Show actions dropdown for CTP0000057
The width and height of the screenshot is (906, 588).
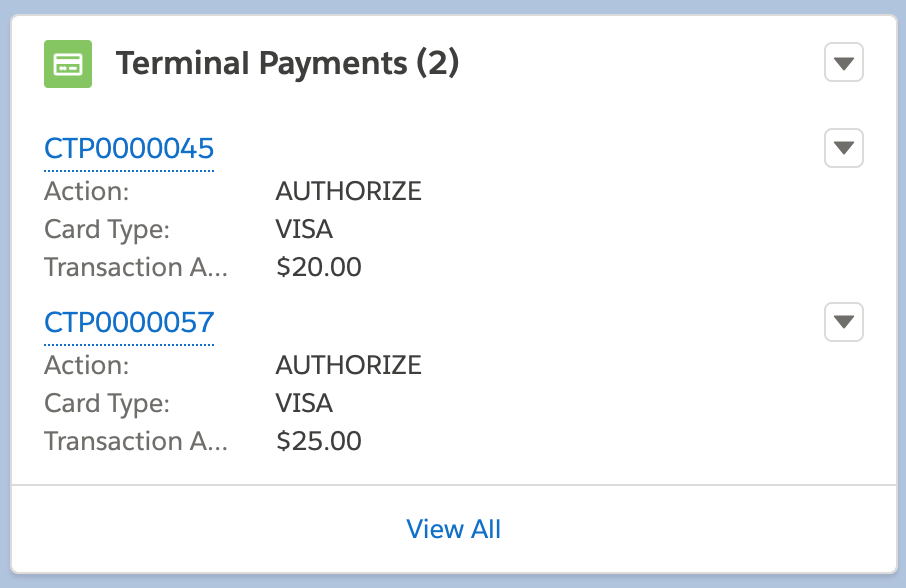[x=844, y=322]
